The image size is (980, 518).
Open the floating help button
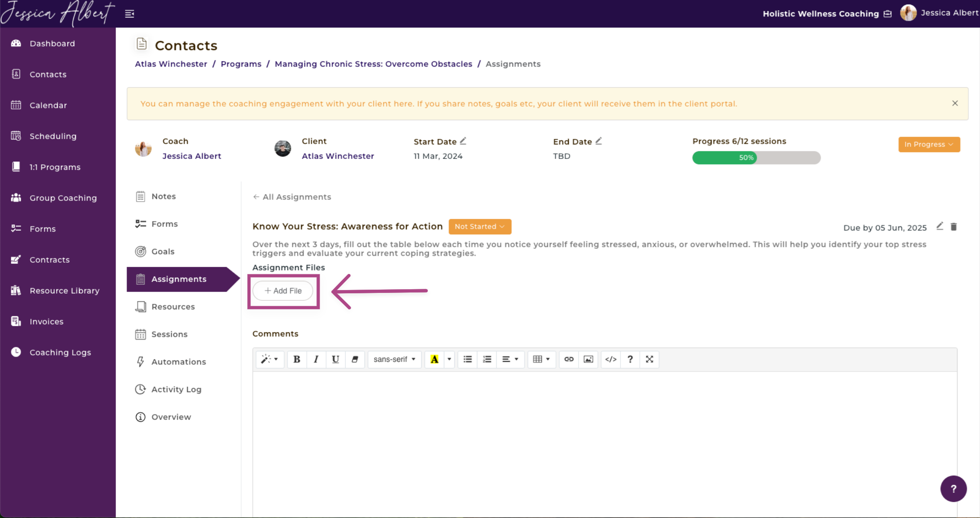(953, 489)
